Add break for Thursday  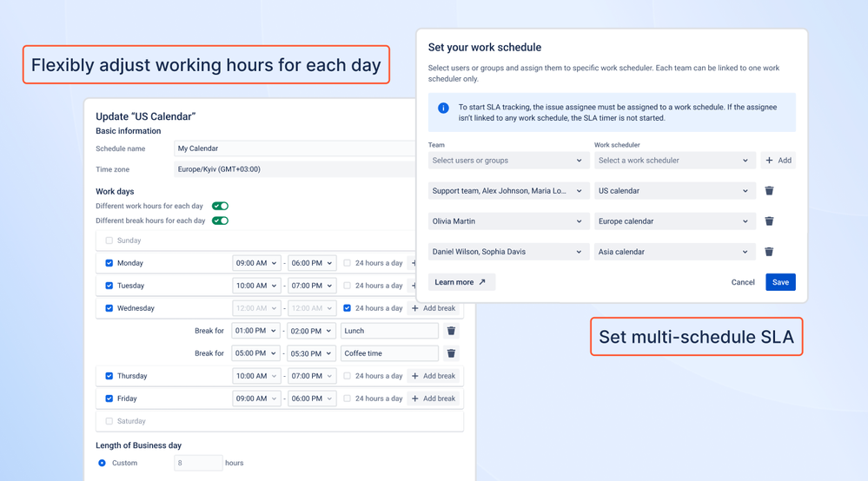pos(434,376)
